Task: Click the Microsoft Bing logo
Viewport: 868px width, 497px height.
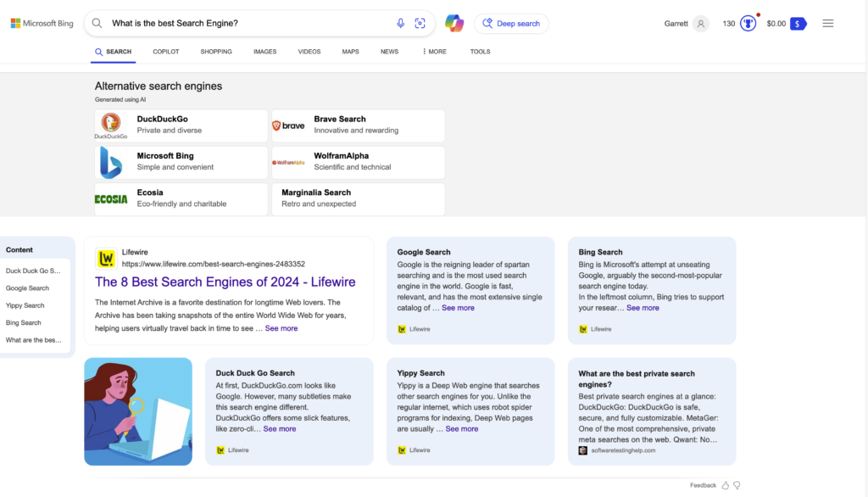Action: tap(42, 24)
